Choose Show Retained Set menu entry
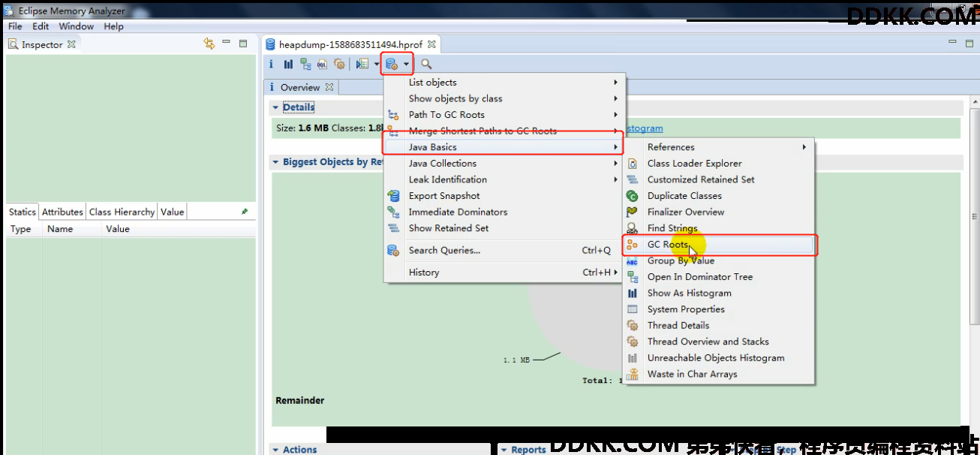The image size is (980, 455). coord(503,228)
